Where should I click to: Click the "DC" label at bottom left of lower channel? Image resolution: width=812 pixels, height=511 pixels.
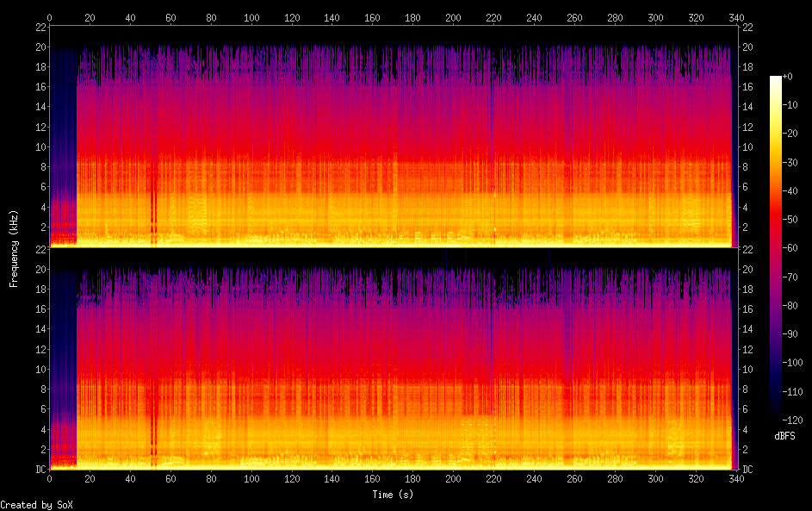coord(40,469)
